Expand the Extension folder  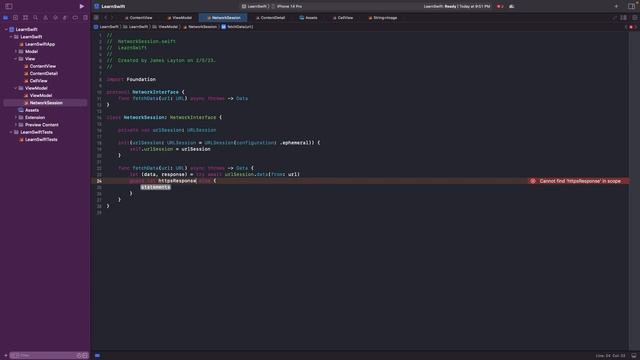[16, 118]
